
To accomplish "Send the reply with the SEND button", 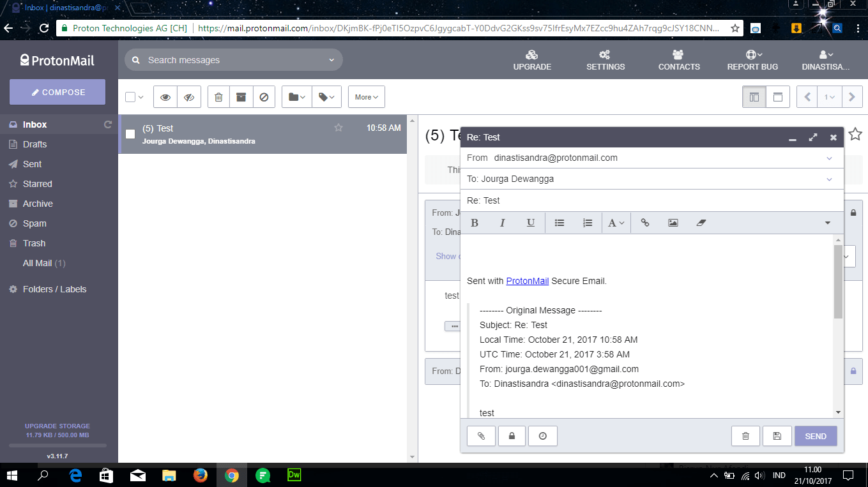I will pyautogui.click(x=816, y=436).
